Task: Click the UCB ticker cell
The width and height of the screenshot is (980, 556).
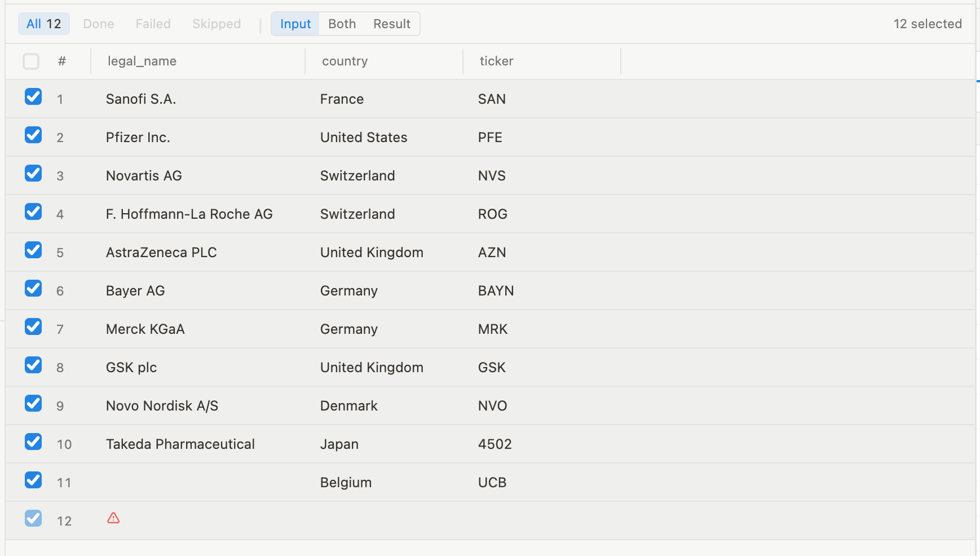Action: click(492, 483)
